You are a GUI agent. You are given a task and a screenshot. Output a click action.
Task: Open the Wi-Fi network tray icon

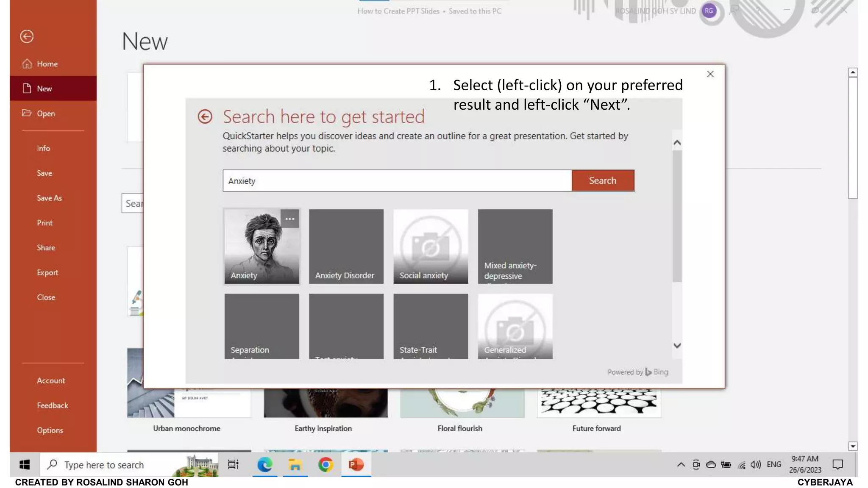[x=741, y=465]
